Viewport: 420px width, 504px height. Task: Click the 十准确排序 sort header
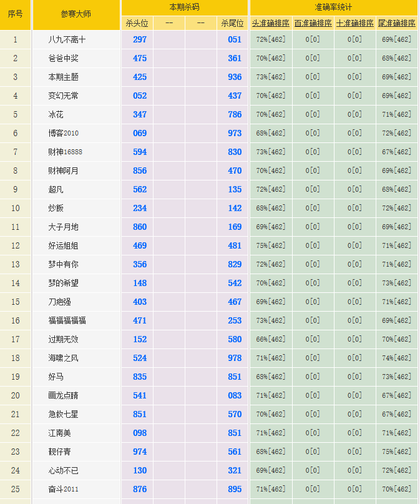click(354, 23)
